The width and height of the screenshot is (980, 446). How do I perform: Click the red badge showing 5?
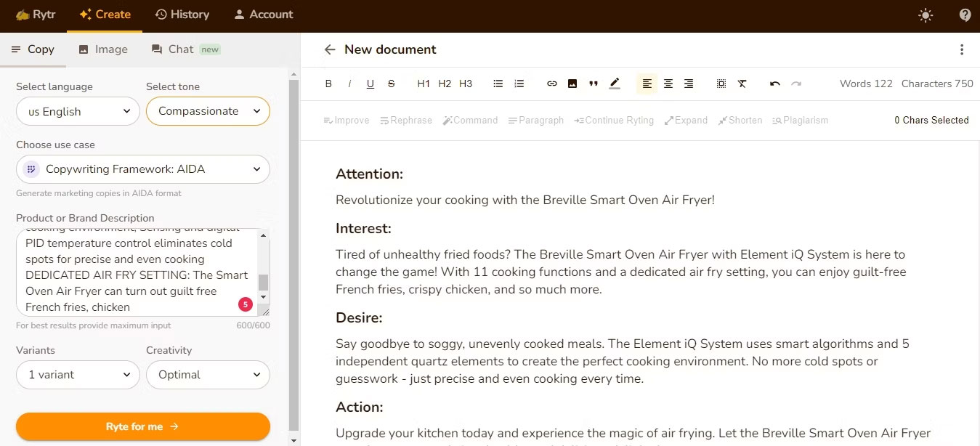(246, 304)
